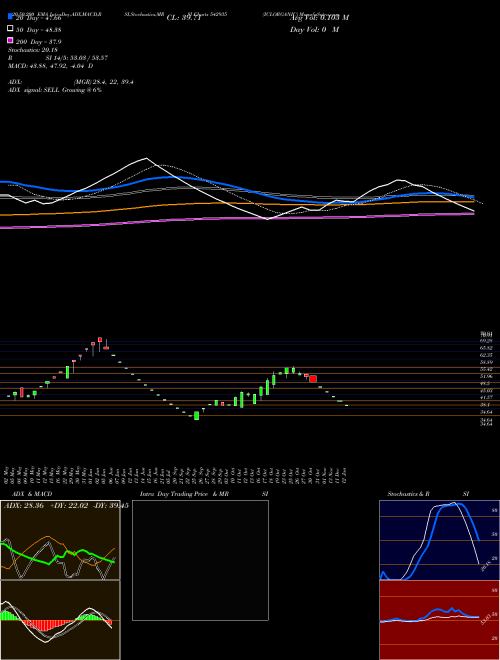
Task: Select the '50 Day - 48.38' legend text
Action: (39, 30)
